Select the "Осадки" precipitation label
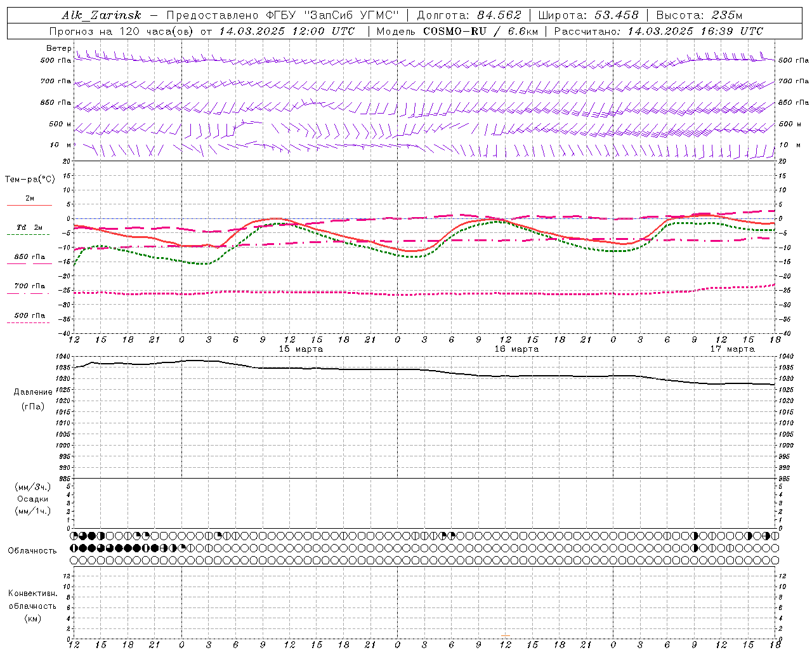Viewport: 812px width, 650px height. pos(33,499)
